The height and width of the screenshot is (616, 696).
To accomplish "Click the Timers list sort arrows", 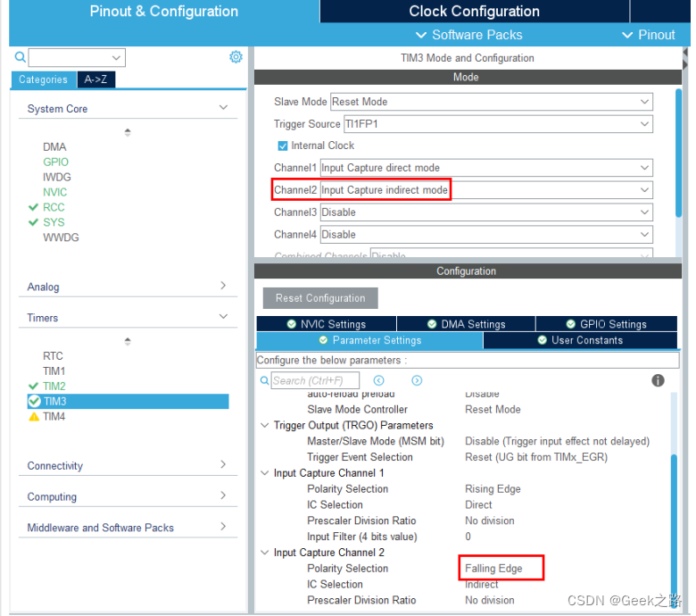I will click(128, 341).
